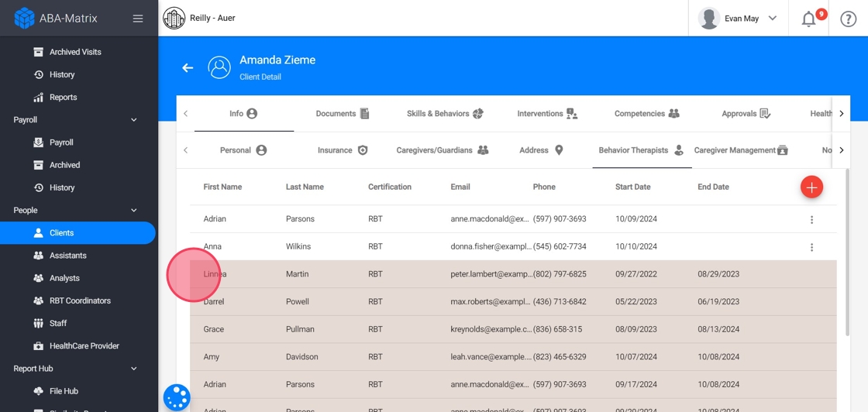Click the blue floating palette button

[x=177, y=397]
